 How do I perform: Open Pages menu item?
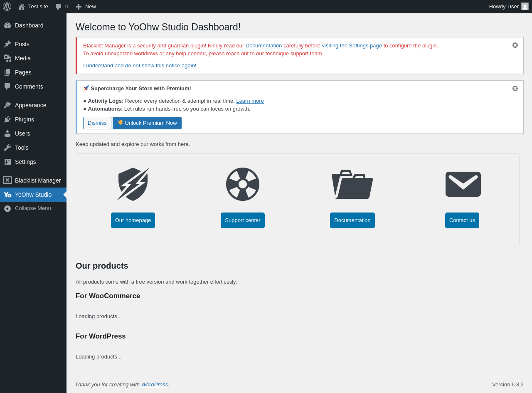[33, 72]
